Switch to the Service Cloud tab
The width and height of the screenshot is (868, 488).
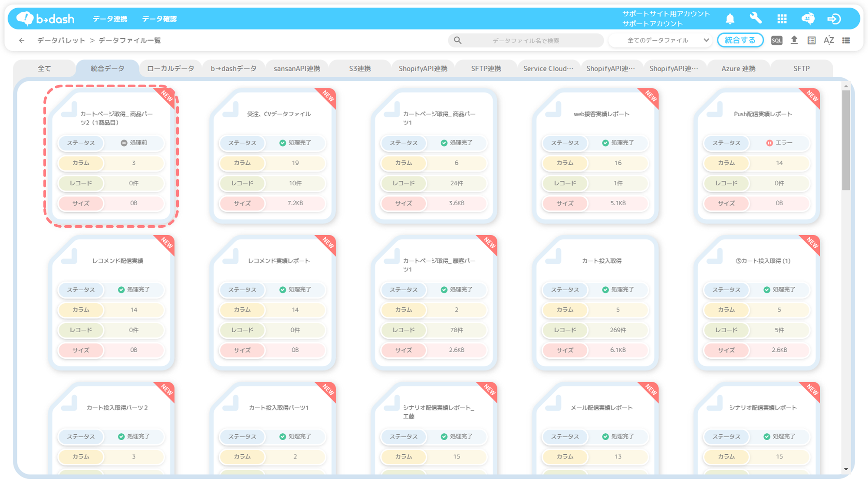(x=549, y=69)
